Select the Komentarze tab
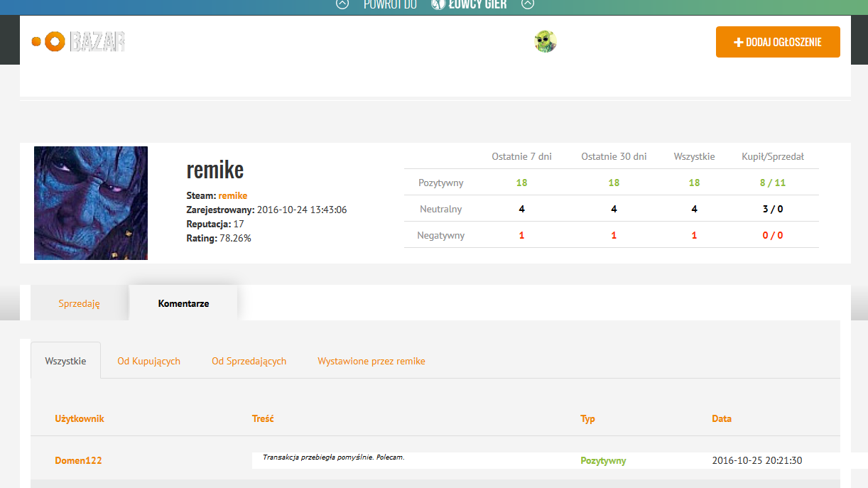This screenshot has width=868, height=488. pos(183,303)
